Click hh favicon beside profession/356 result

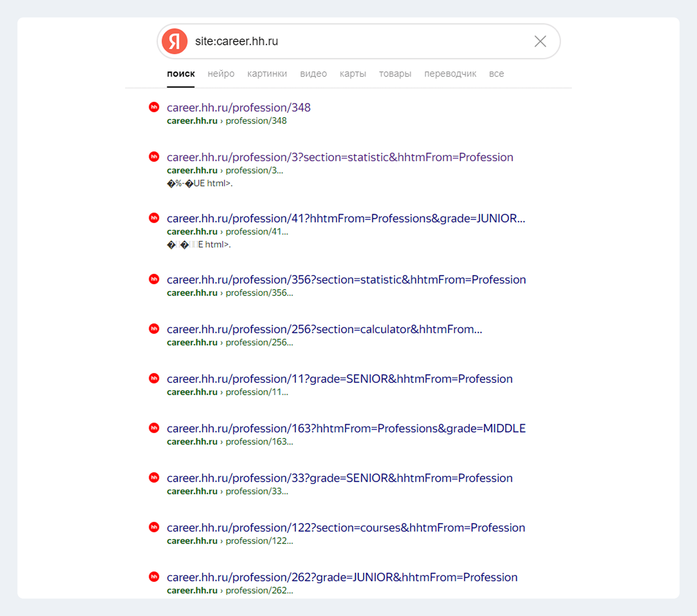pos(154,279)
